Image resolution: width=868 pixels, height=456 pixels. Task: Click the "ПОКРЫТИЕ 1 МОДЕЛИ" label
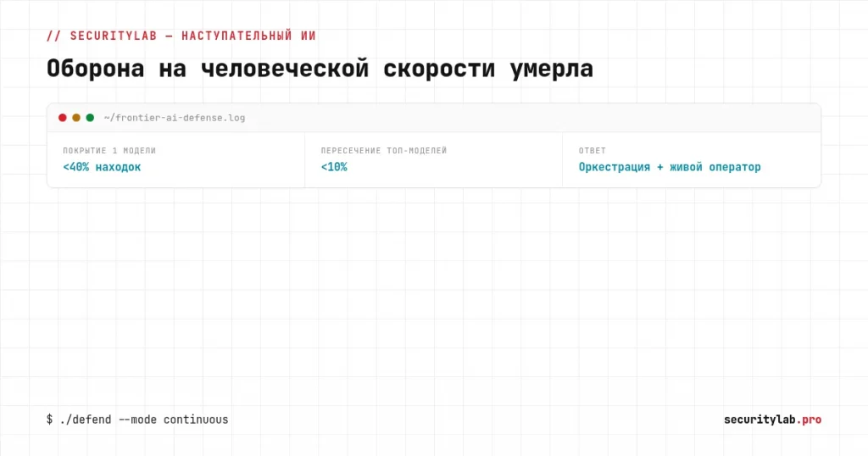109,151
